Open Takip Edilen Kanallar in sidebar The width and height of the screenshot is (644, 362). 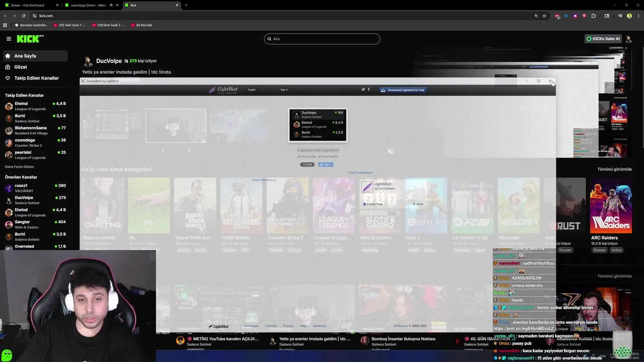pos(35,78)
